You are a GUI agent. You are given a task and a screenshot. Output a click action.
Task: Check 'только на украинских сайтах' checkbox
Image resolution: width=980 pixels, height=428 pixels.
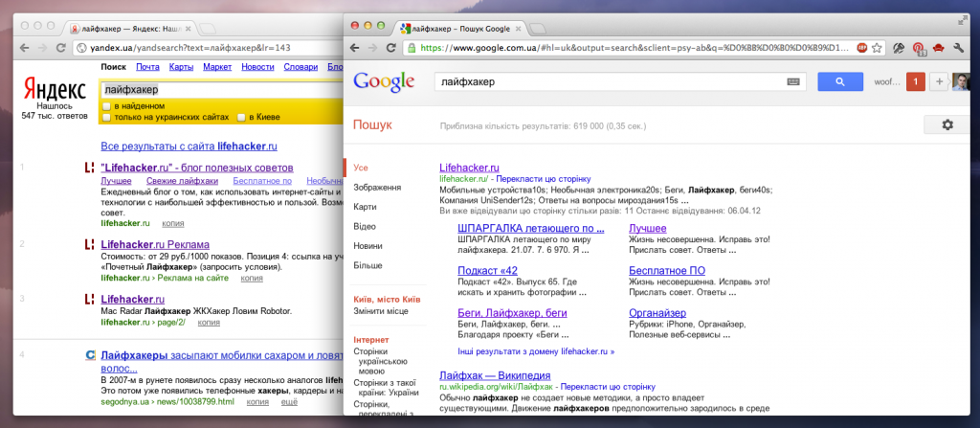tap(107, 117)
